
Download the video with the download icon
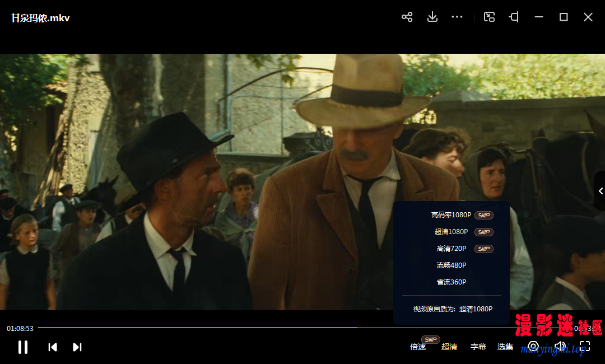tap(432, 17)
